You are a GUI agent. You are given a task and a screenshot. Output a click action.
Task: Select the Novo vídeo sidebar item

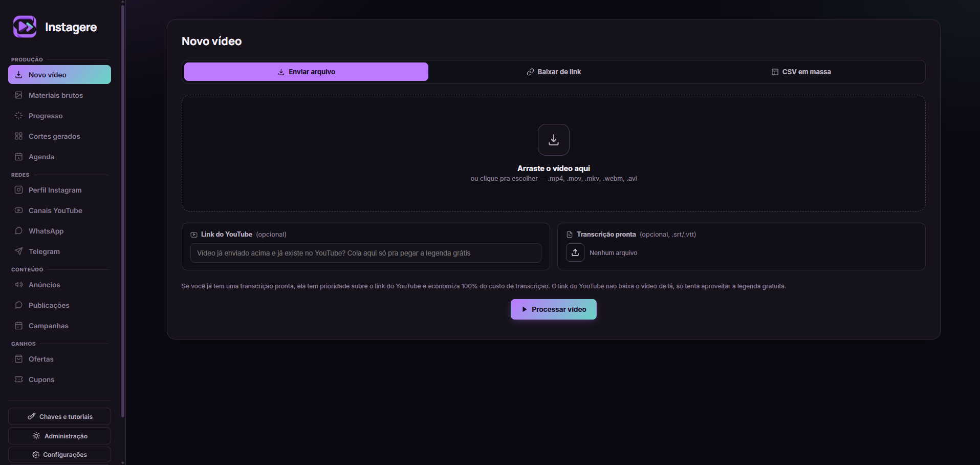pos(59,75)
